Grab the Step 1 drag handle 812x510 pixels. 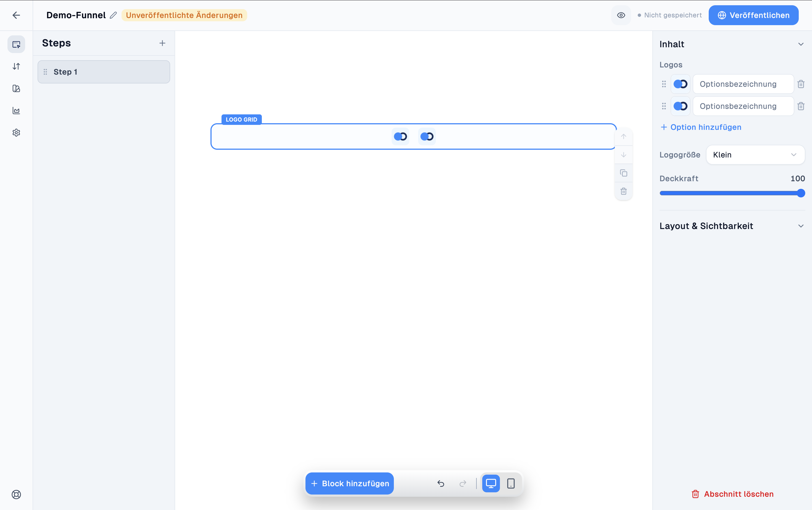[x=45, y=72]
